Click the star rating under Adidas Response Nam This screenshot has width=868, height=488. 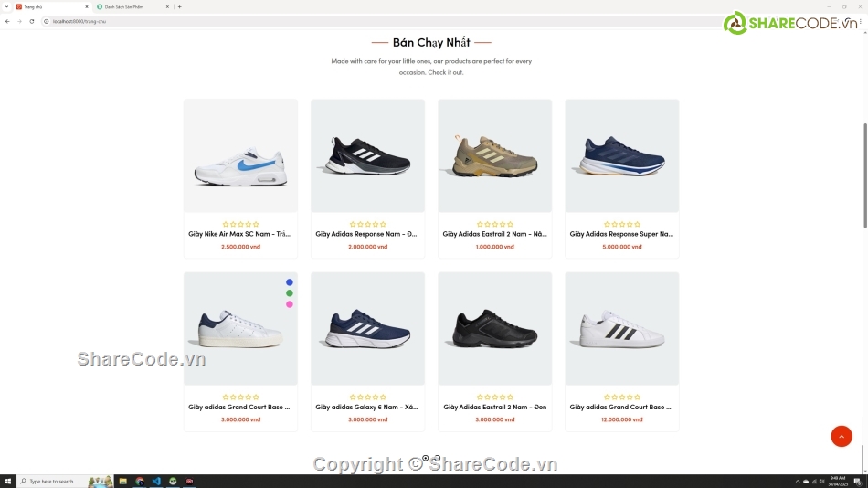pyautogui.click(x=367, y=224)
